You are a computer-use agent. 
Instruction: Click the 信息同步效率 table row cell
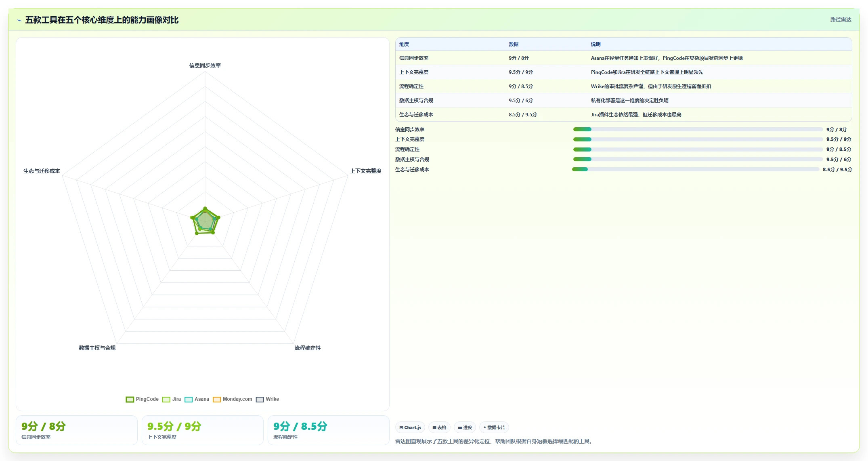coord(414,58)
